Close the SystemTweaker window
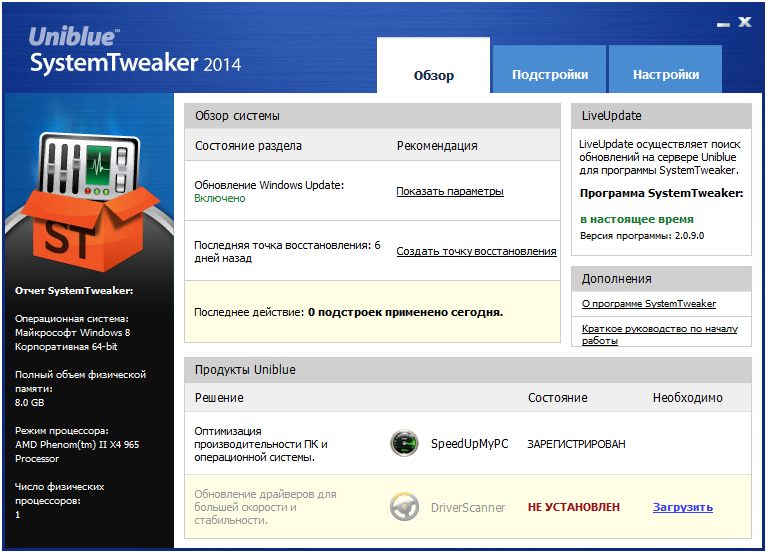 745,22
